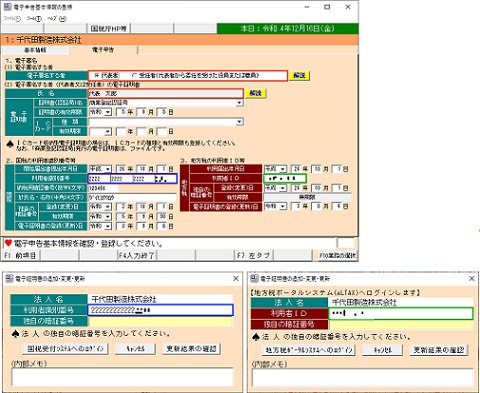Screen dimensions: 480x393
Task: Open the era dropdown for ICカード 有効期限
Action: click(x=108, y=132)
